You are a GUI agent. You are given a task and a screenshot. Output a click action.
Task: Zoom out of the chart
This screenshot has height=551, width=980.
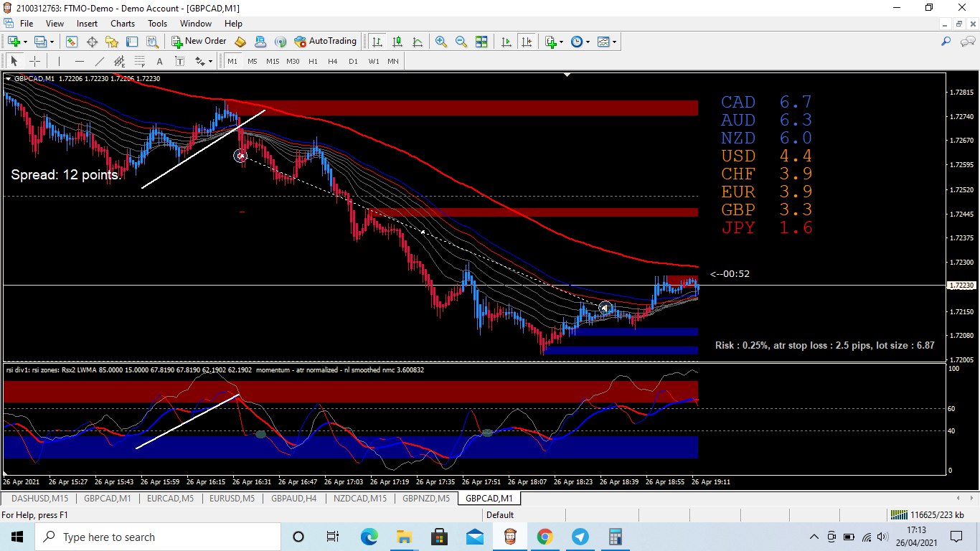461,42
